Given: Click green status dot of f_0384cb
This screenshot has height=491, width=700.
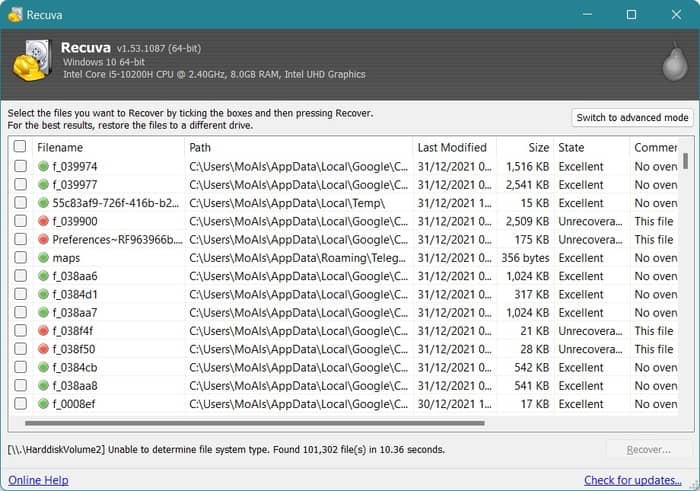Looking at the screenshot, I should point(43,367).
